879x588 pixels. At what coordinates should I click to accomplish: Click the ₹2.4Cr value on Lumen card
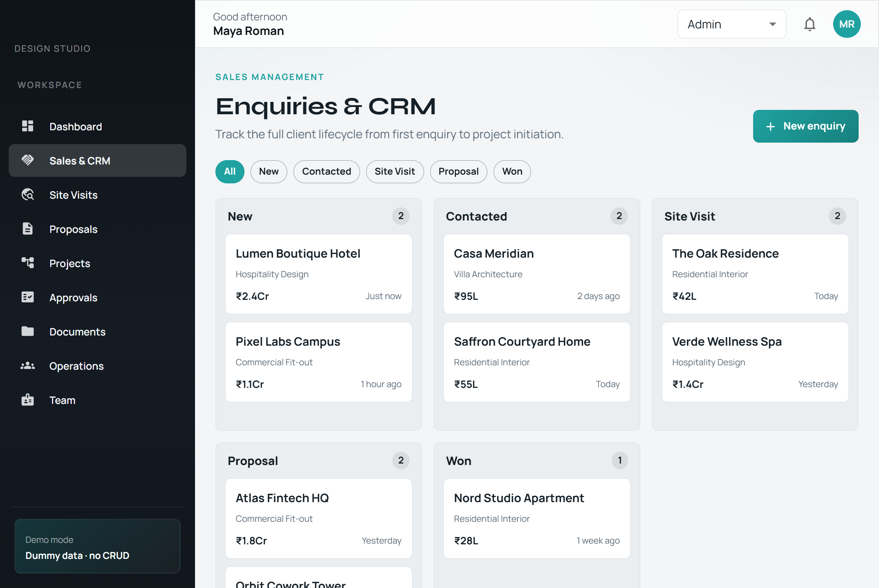point(252,296)
